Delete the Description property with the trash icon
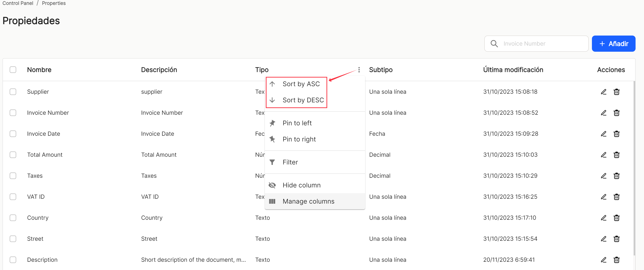This screenshot has height=270, width=644. click(617, 260)
